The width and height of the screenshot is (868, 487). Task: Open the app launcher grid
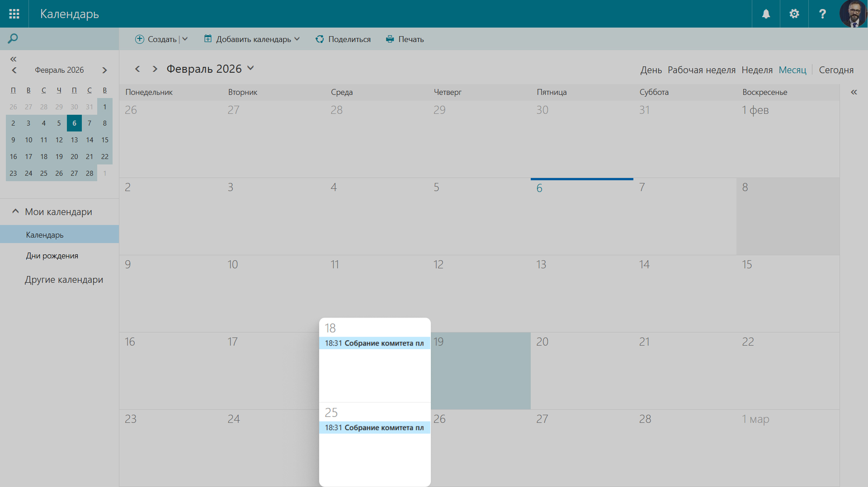tap(14, 14)
